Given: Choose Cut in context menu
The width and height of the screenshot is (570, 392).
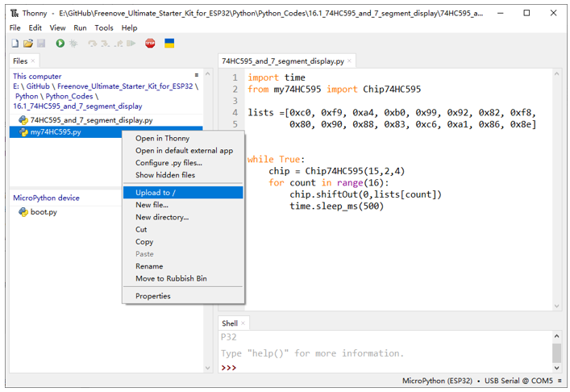Looking at the screenshot, I should [x=183, y=229].
